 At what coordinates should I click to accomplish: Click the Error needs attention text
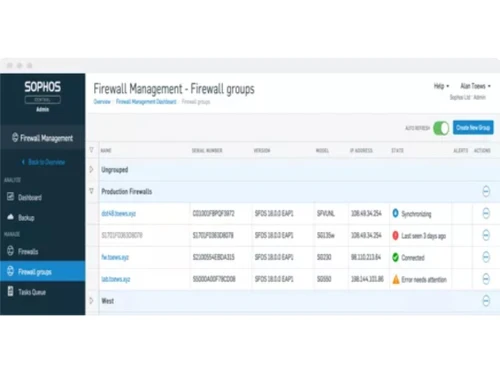pyautogui.click(x=424, y=279)
